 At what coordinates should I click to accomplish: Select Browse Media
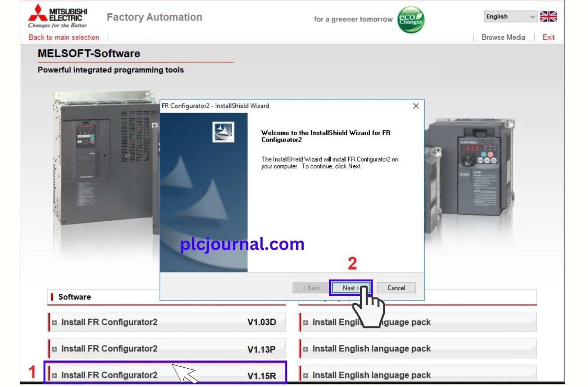pos(503,37)
